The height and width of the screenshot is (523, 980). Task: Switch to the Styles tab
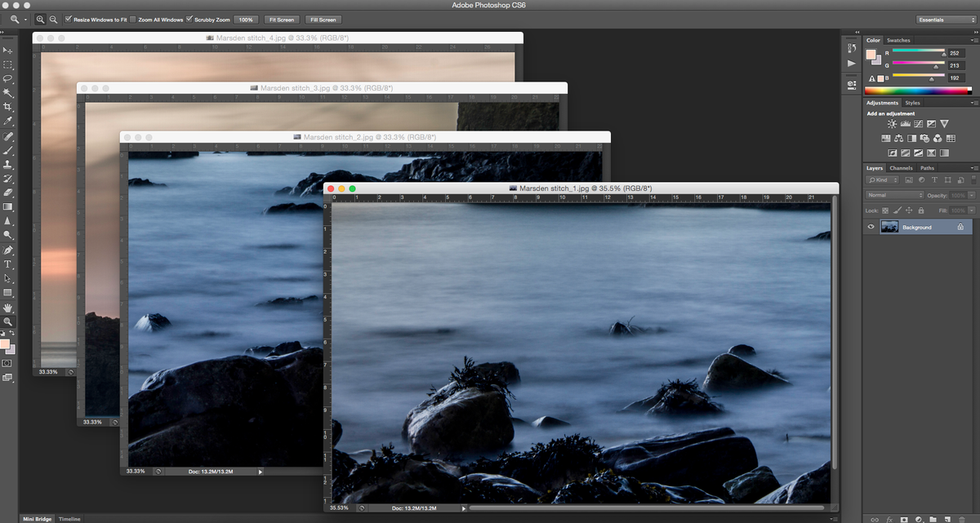[912, 103]
